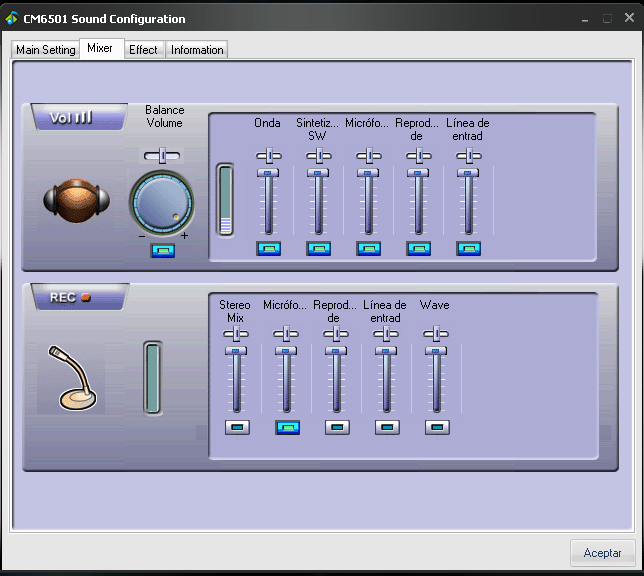Click the playback Reprod de fader handle
This screenshot has height=576, width=644.
(x=418, y=173)
